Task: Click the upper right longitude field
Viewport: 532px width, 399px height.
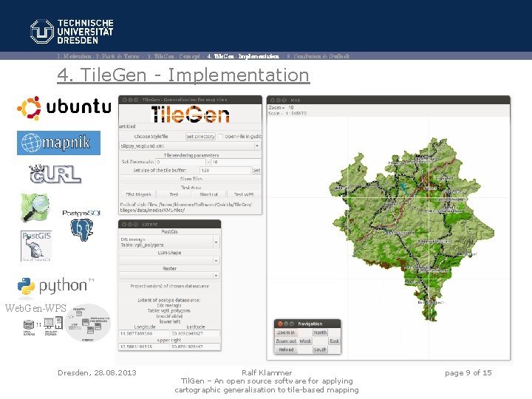Action: pyautogui.click(x=144, y=347)
